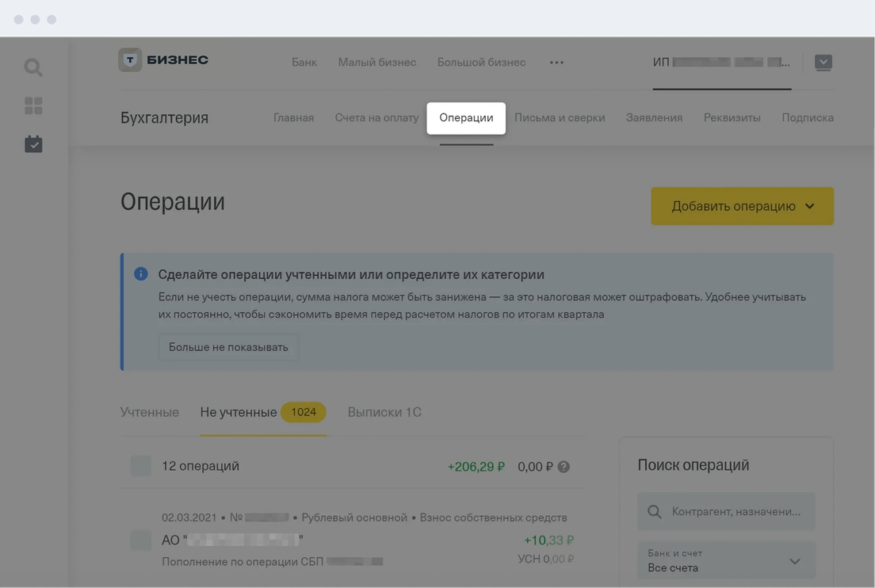Switch to the Учтенные tab

pos(149,412)
